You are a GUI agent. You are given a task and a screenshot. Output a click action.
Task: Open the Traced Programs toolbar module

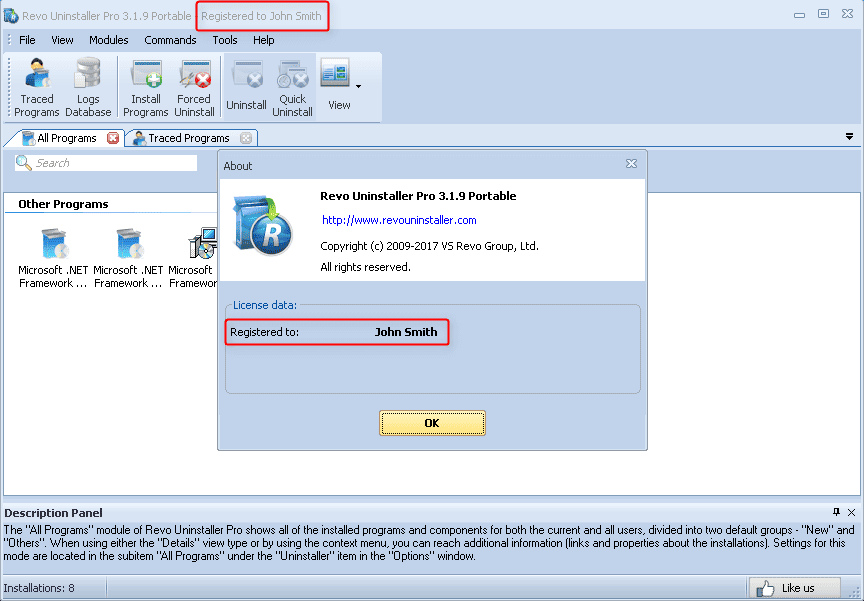pos(36,87)
